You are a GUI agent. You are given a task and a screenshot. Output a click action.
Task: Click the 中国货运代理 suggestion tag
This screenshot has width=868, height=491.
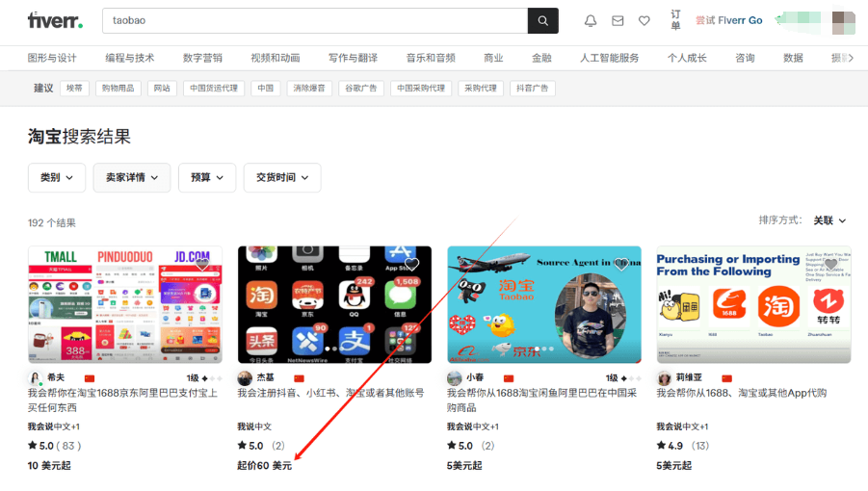tap(213, 89)
